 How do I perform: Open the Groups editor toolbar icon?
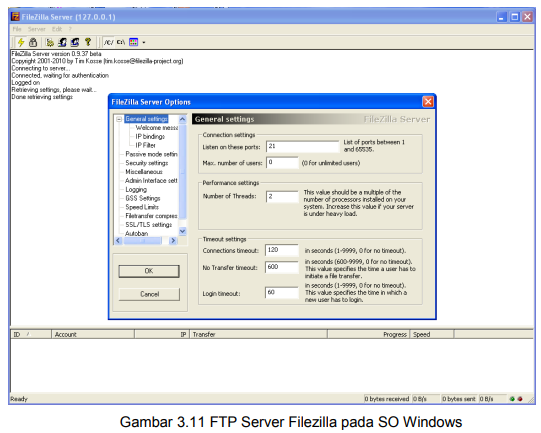[75, 42]
